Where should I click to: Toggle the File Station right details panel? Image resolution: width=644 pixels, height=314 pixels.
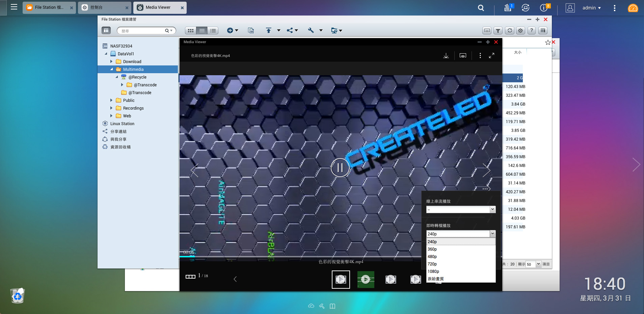point(543,30)
